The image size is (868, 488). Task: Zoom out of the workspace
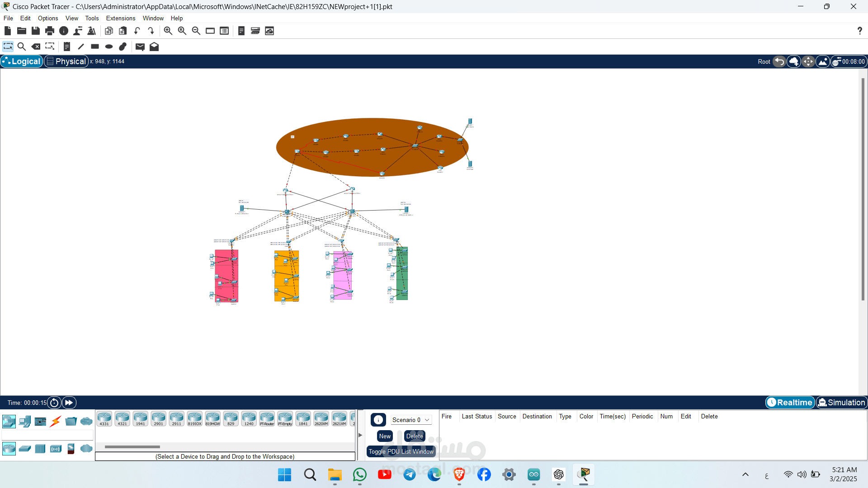tap(196, 31)
